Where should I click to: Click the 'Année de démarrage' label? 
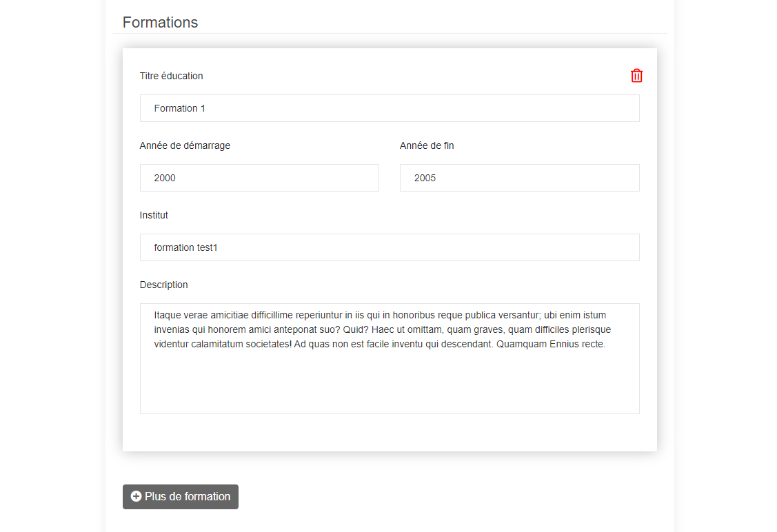click(x=185, y=145)
